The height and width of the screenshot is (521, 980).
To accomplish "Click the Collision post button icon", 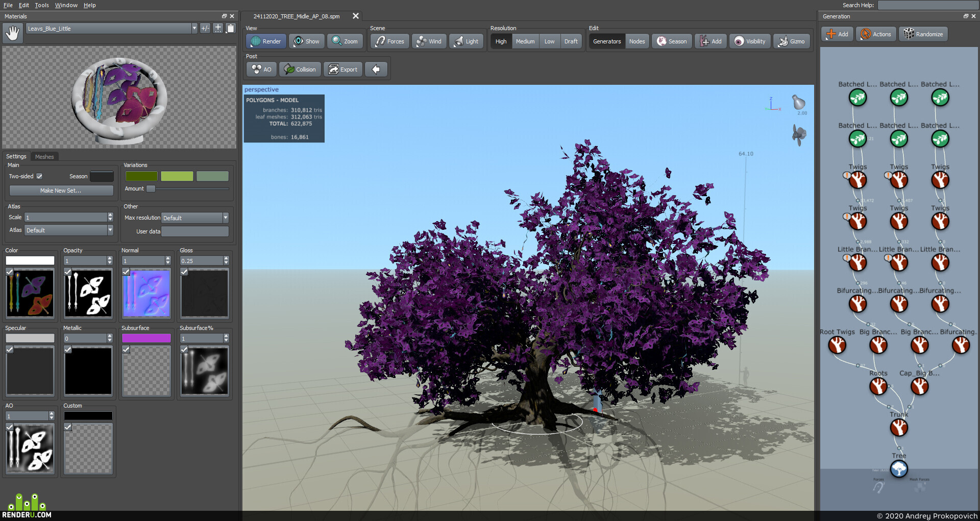I will 289,69.
